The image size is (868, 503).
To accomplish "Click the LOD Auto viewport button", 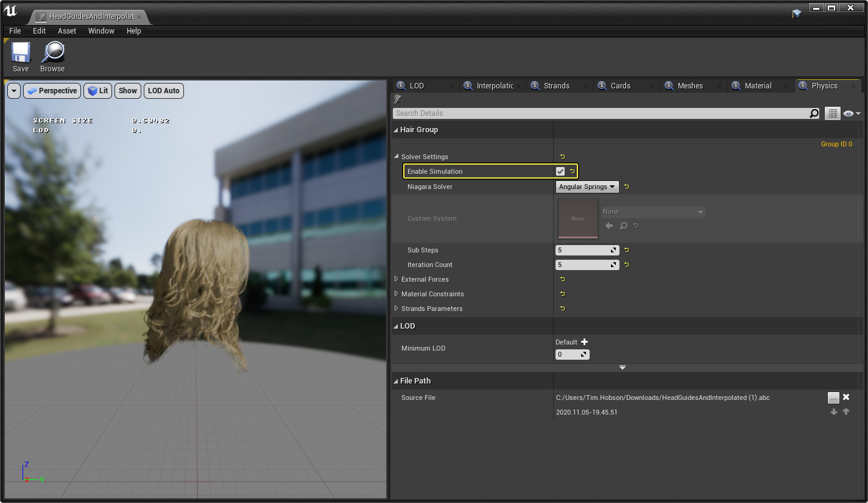I will (164, 91).
